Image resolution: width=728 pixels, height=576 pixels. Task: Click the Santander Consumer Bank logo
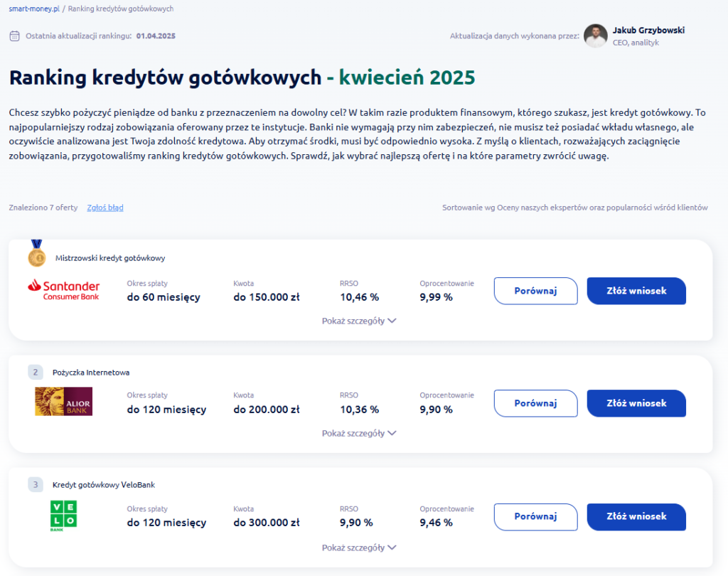(x=63, y=290)
